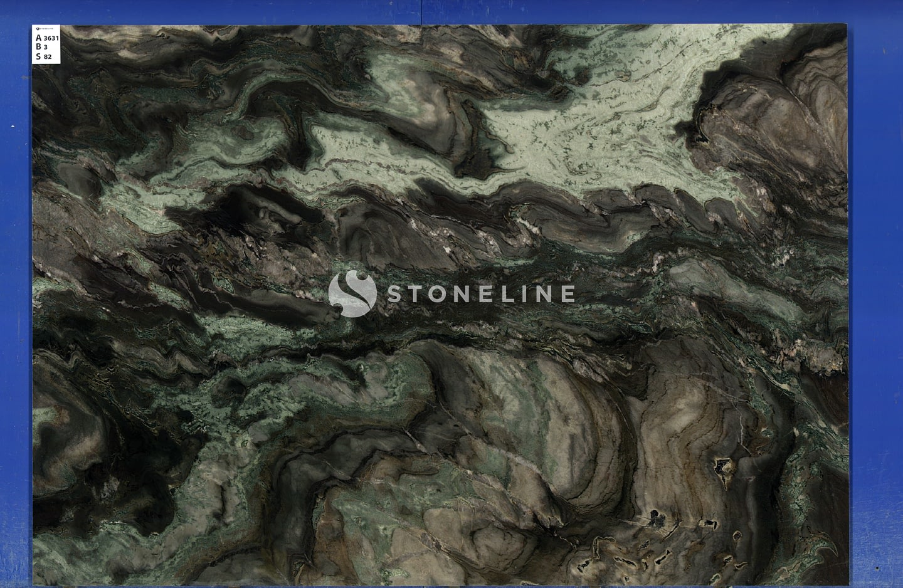Click the letter B on the white label

click(x=39, y=47)
